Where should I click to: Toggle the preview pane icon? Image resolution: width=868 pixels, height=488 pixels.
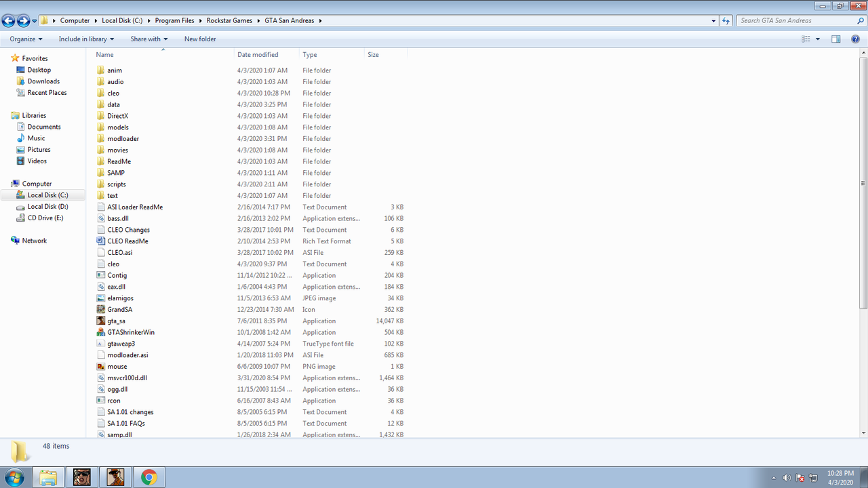(836, 39)
